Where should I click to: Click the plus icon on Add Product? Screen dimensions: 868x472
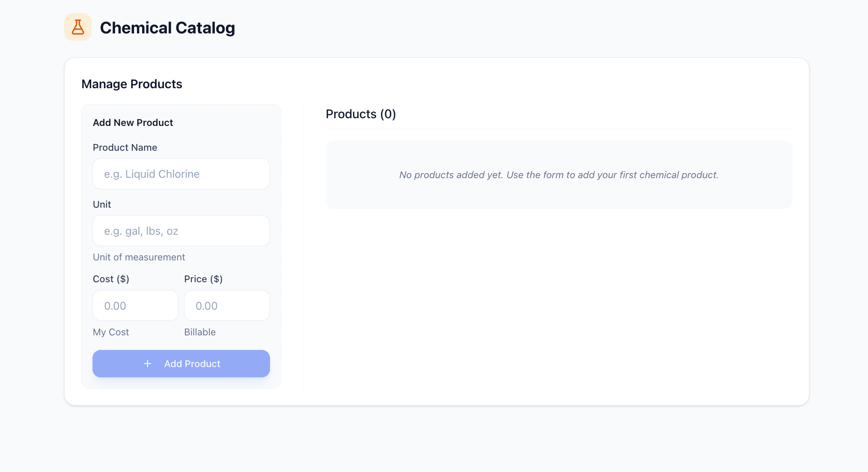(x=148, y=364)
